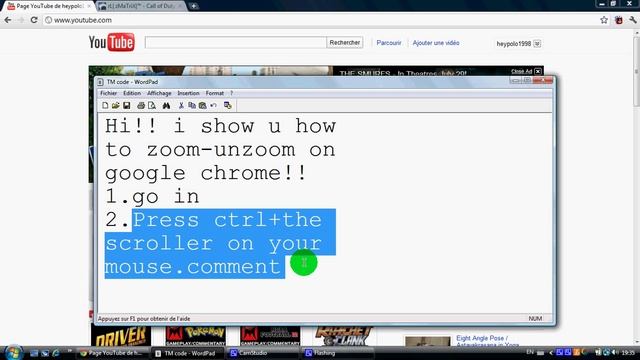Image resolution: width=640 pixels, height=360 pixels.
Task: Open the Format menu in WordPad
Action: click(215, 93)
